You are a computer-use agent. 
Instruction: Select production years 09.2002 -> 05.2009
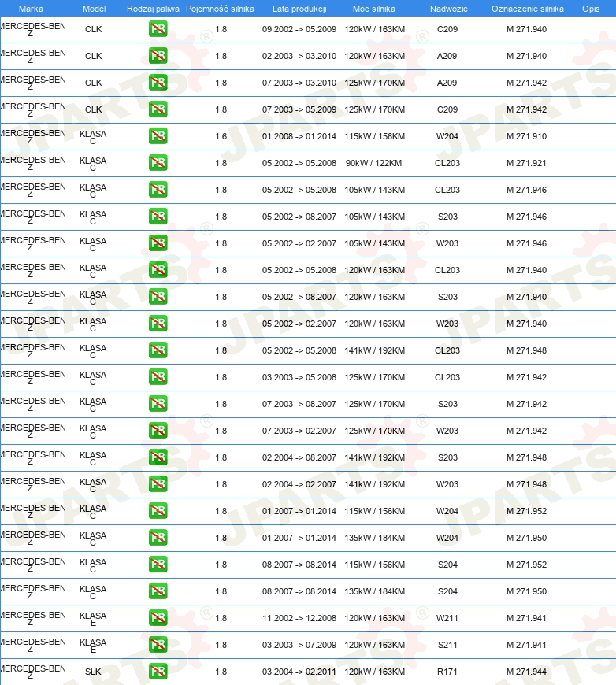click(299, 29)
